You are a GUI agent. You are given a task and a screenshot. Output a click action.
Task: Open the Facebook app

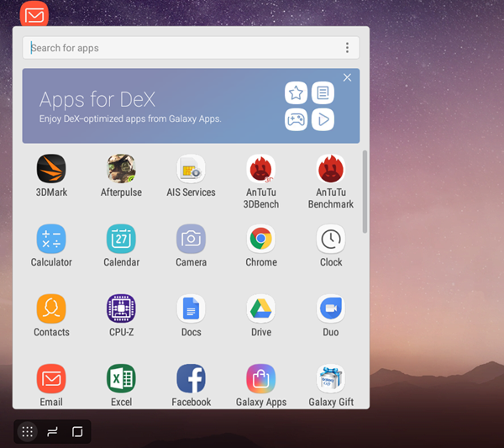191,378
